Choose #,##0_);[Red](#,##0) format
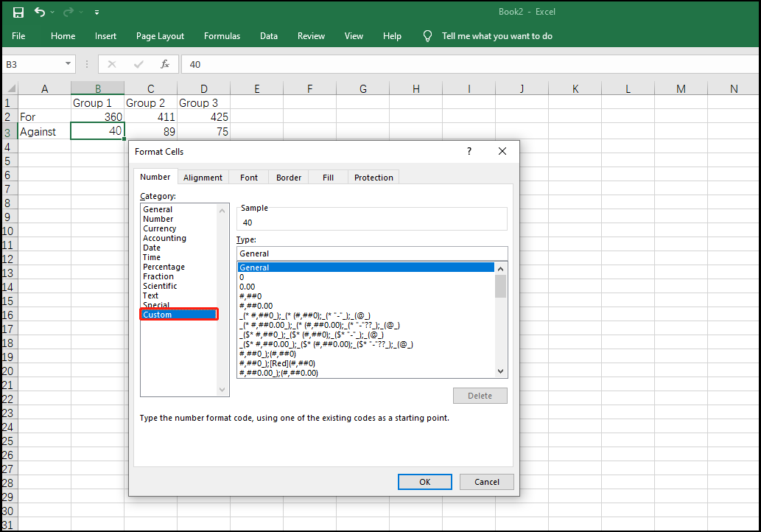 point(277,363)
